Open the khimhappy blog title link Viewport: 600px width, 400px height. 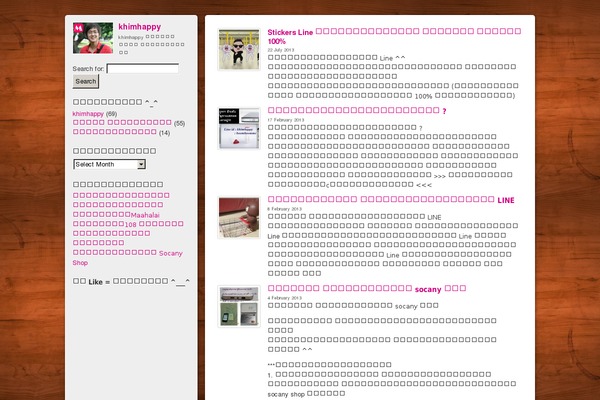139,27
